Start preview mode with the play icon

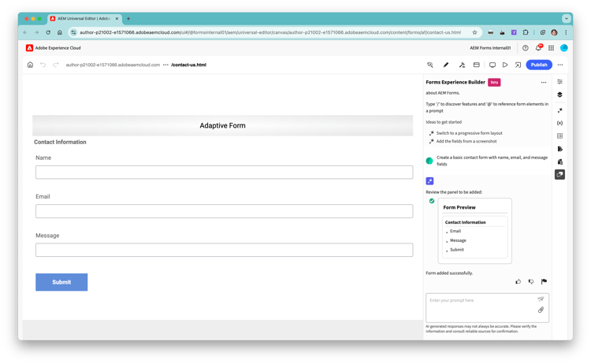point(505,65)
